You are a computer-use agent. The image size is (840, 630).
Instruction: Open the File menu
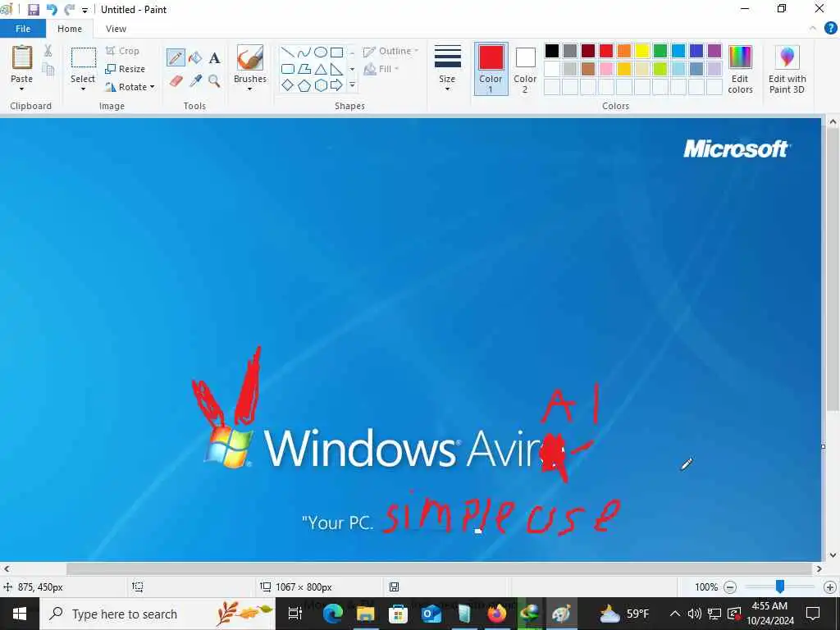pyautogui.click(x=23, y=29)
